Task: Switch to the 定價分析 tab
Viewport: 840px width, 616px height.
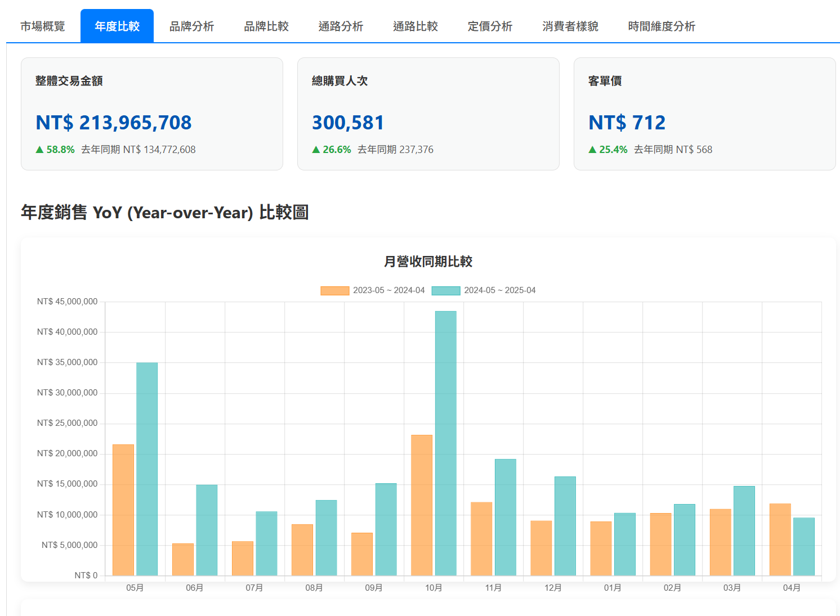Action: click(x=490, y=26)
